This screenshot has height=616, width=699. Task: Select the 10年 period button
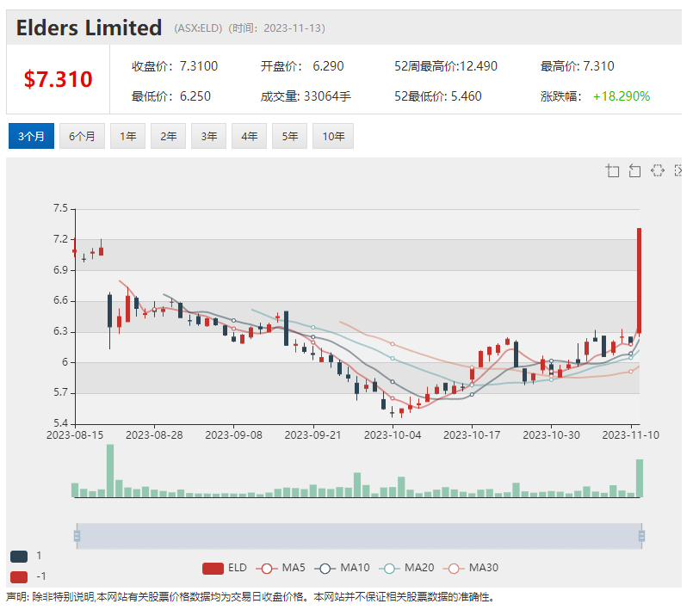pos(333,136)
